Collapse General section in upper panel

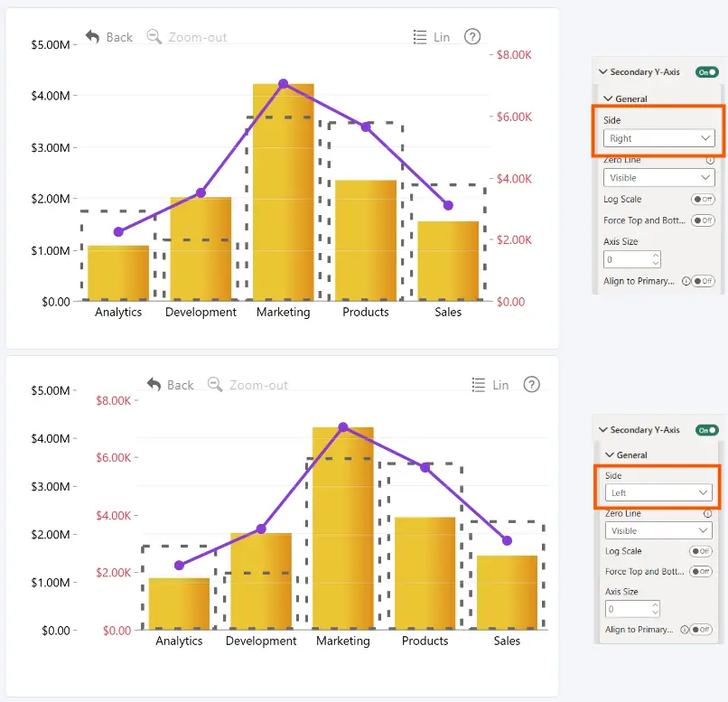point(608,98)
